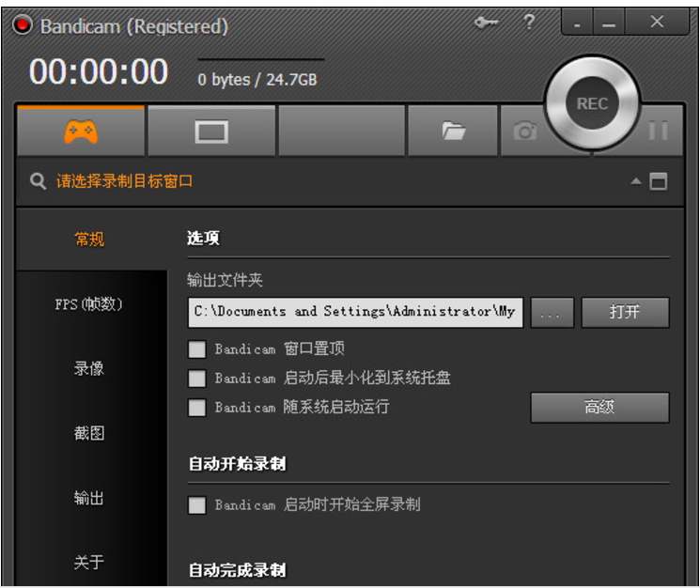The height and width of the screenshot is (588, 700).
Task: Enable 启动后最小化到系统托盘 checkbox
Action: click(197, 379)
